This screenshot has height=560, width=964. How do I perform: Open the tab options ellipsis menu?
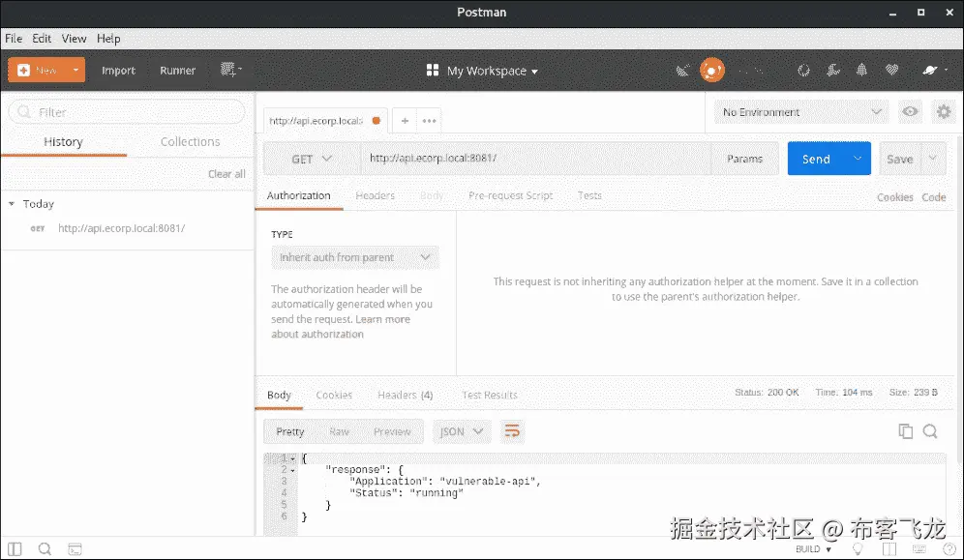point(429,121)
